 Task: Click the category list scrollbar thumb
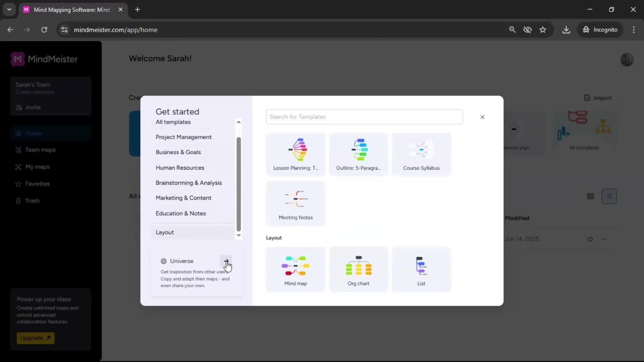pyautogui.click(x=239, y=184)
